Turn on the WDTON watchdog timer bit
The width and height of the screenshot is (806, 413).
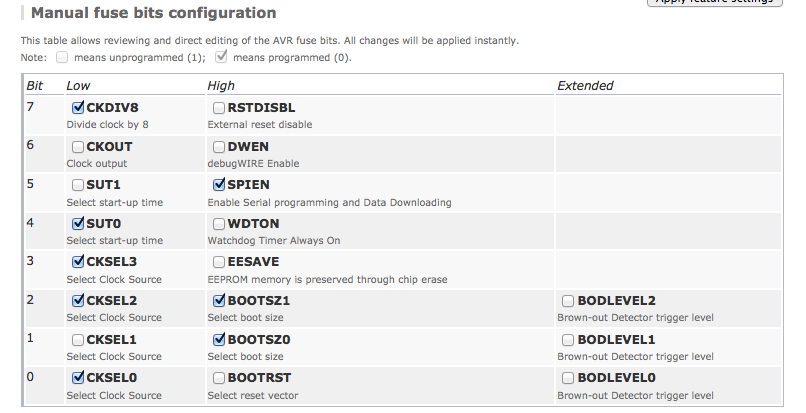[219, 224]
